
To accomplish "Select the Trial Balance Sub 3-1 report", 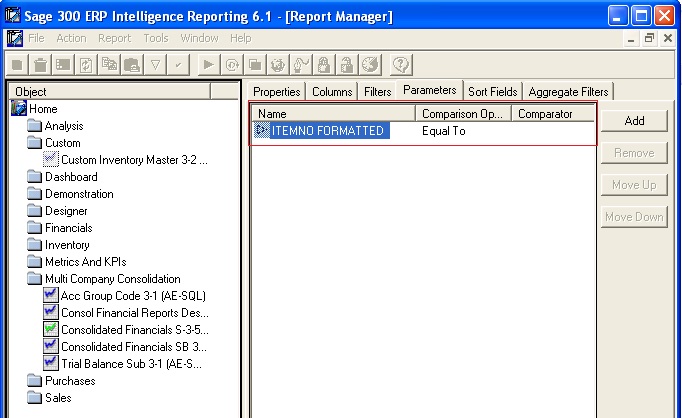I will click(x=131, y=363).
